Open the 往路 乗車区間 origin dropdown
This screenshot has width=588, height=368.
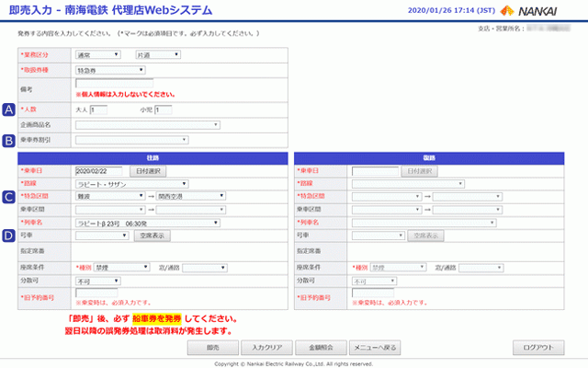pos(110,210)
